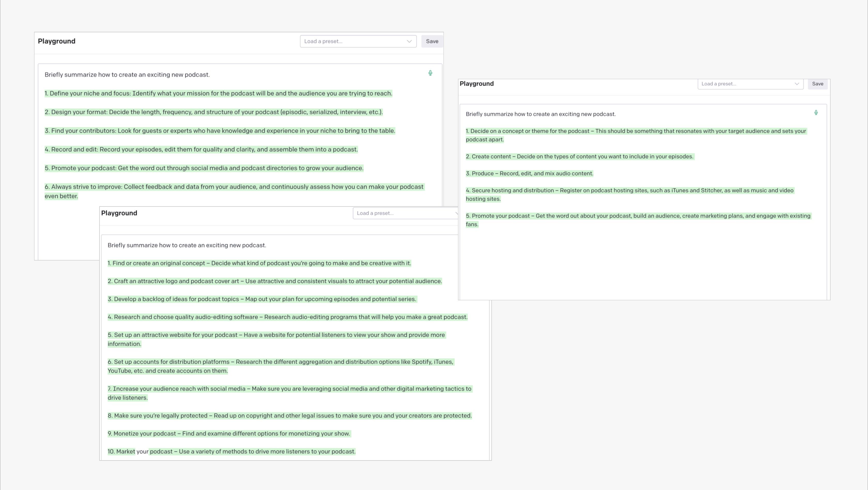868x490 pixels.
Task: Click chevron arrow in five-step playground preset box
Action: point(797,84)
